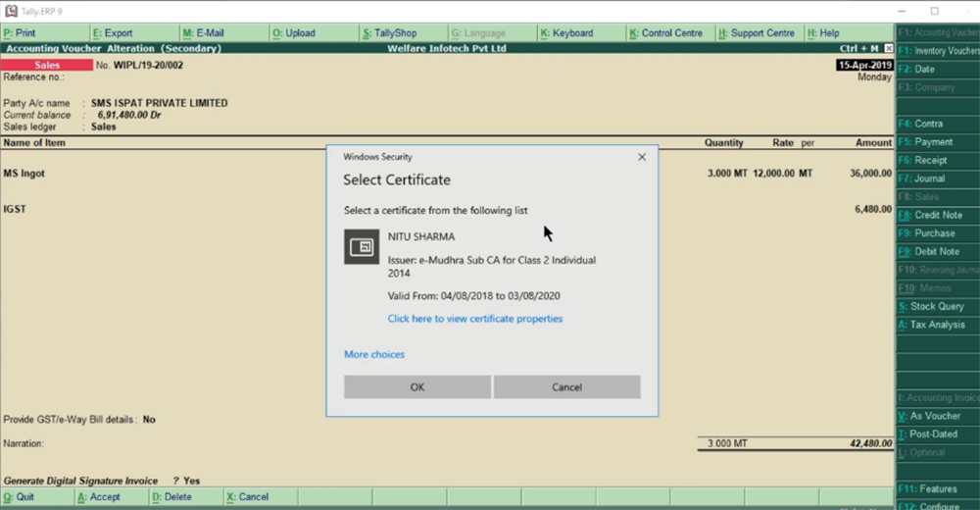
Task: Close the Windows Security dialog
Action: 642,157
